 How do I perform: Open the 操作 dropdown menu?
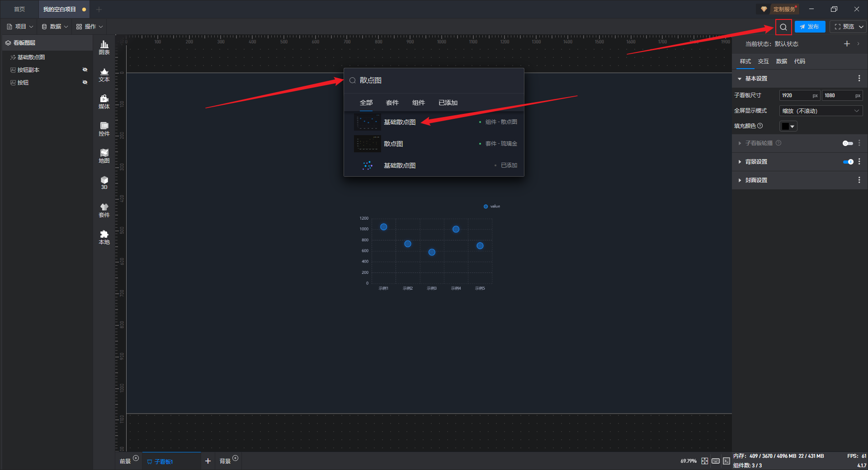coord(90,27)
